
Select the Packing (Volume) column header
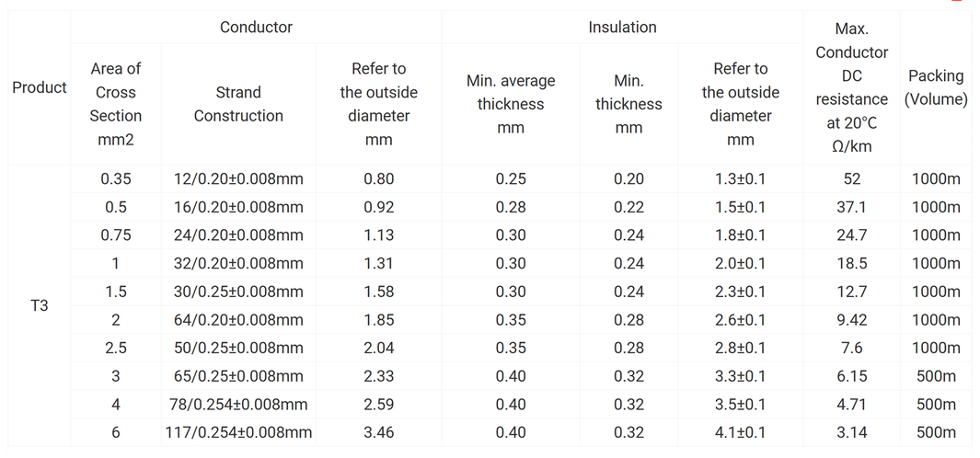(x=935, y=87)
